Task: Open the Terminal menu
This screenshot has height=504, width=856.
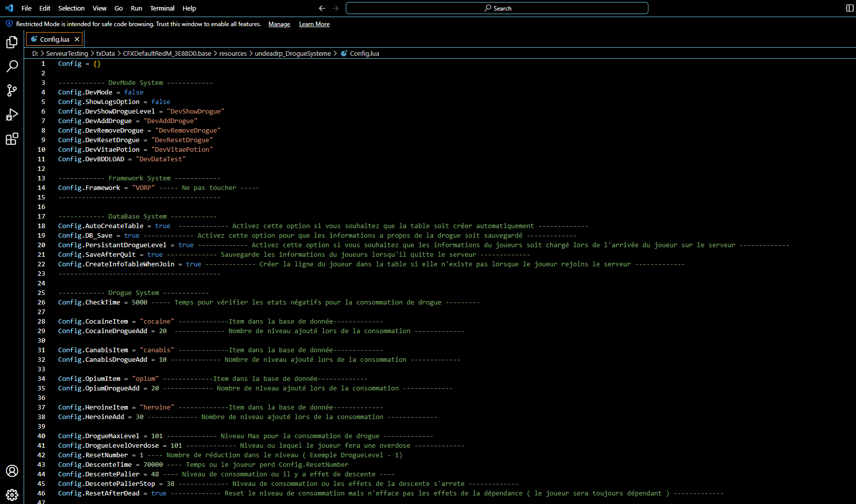Action: point(162,8)
